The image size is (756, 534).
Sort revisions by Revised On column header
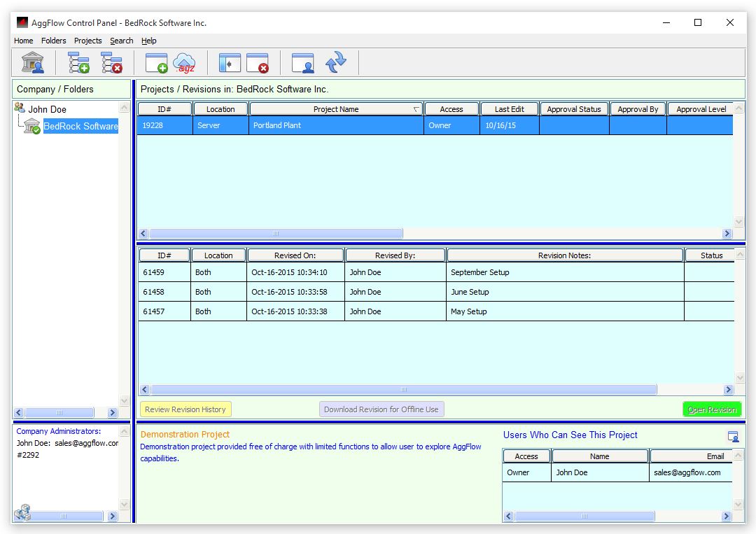pos(295,255)
